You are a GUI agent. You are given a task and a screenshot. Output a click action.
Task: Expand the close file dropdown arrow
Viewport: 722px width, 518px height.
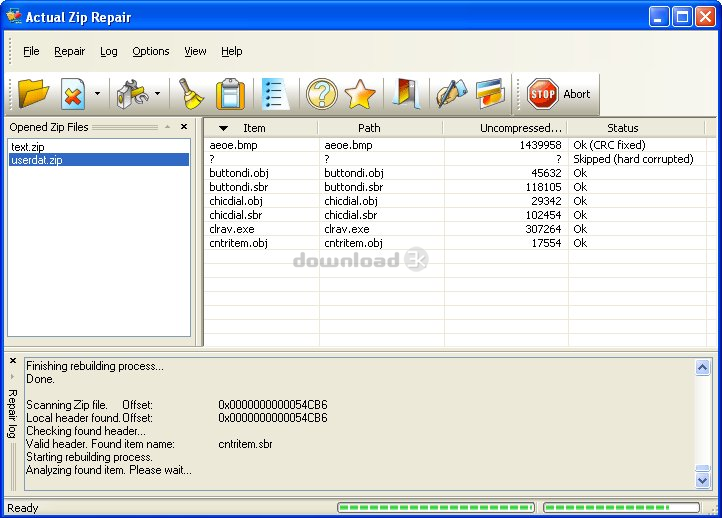pos(97,93)
